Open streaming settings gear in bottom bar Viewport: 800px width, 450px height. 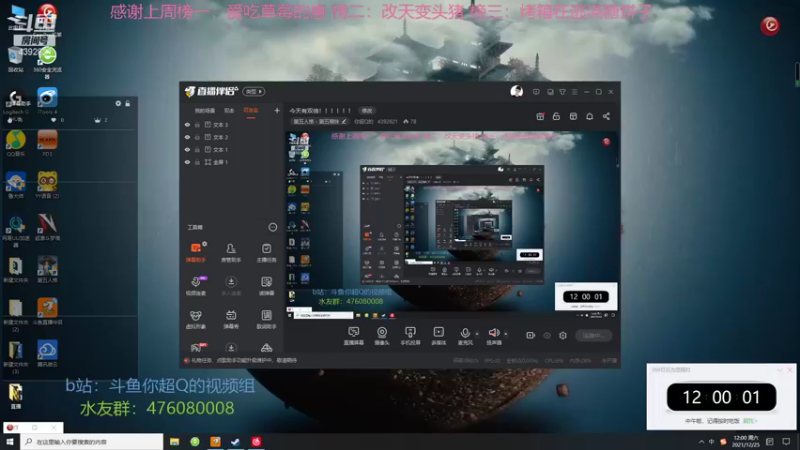[x=563, y=335]
